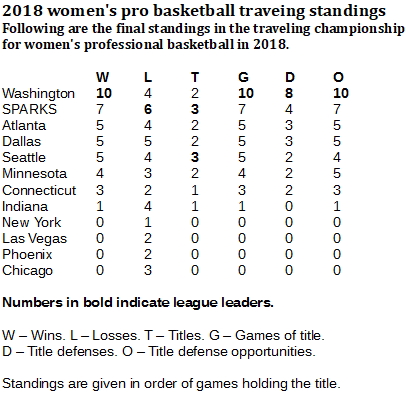Image resolution: width=406 pixels, height=399 pixels.
Task: Click the D column header
Action: (290, 77)
